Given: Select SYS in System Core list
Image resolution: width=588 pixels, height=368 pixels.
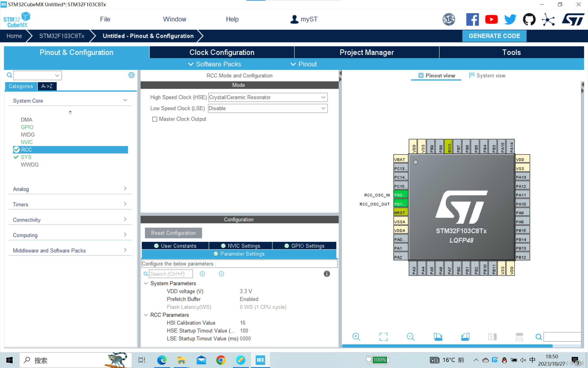Looking at the screenshot, I should pos(26,157).
